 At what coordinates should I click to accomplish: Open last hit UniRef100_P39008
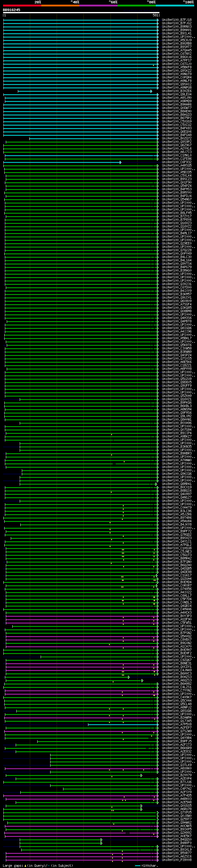(176, 860)
